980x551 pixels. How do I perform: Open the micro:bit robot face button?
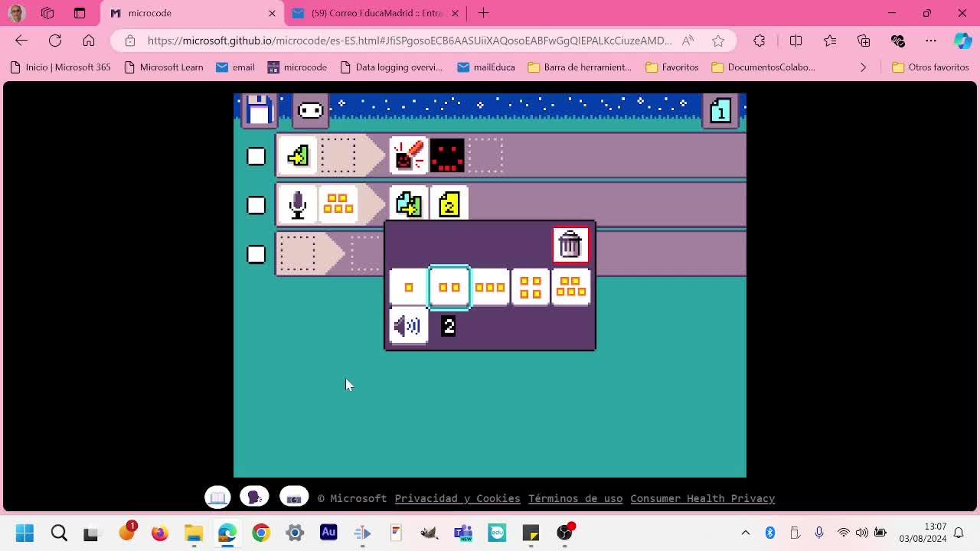[311, 111]
